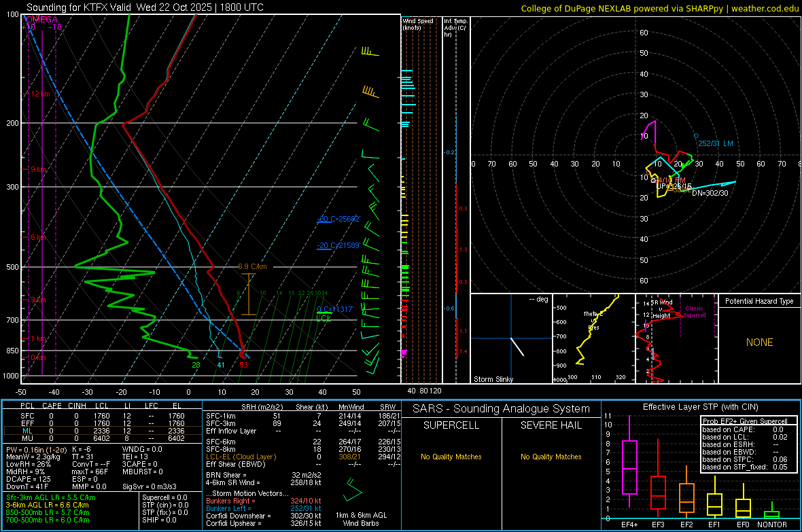Click the MeanW = 2.3g/kg value
The image size is (802, 532).
pyautogui.click(x=33, y=457)
